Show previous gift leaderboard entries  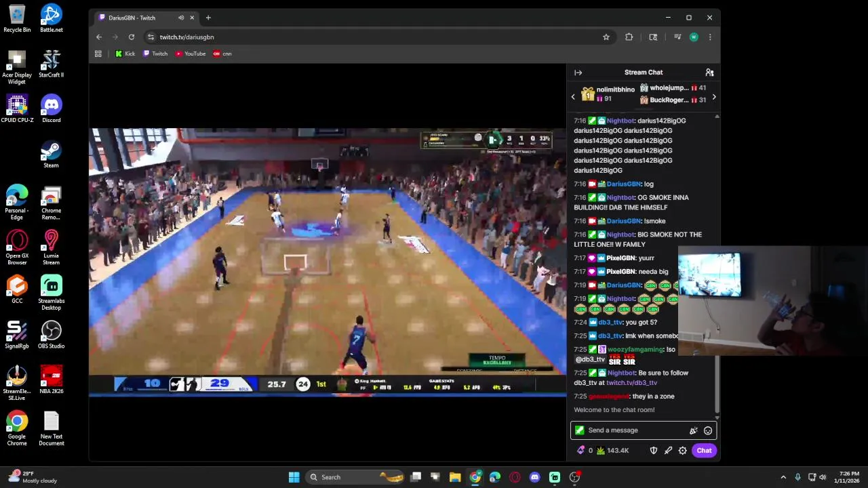point(573,97)
